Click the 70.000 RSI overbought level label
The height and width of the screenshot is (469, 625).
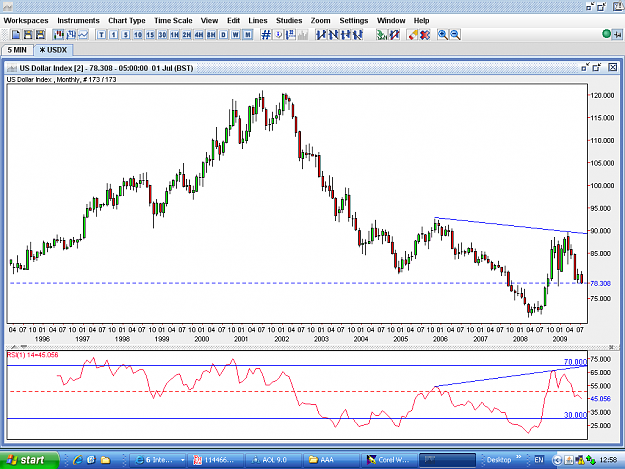click(575, 362)
